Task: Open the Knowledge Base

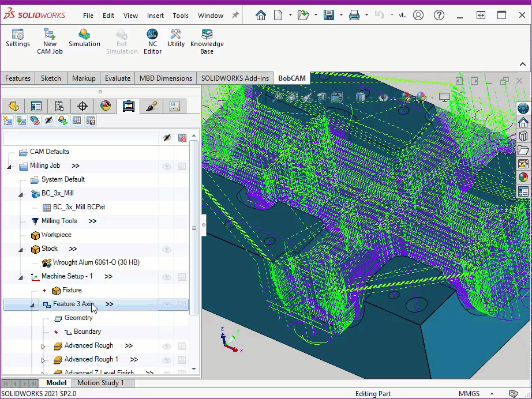Action: (x=207, y=42)
